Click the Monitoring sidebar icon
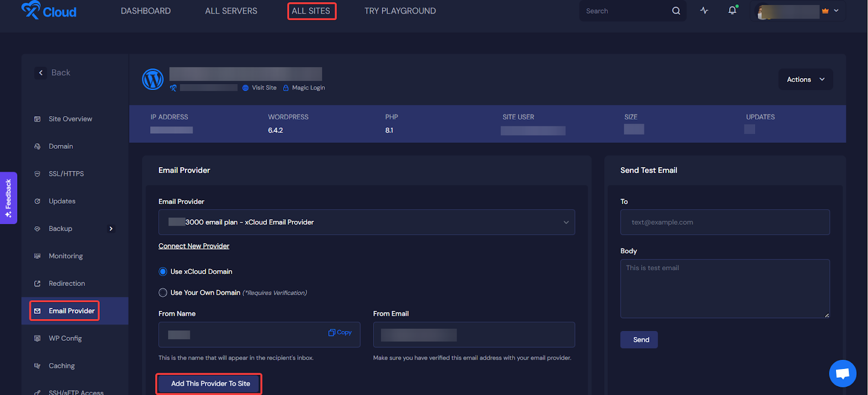The image size is (868, 395). click(37, 256)
